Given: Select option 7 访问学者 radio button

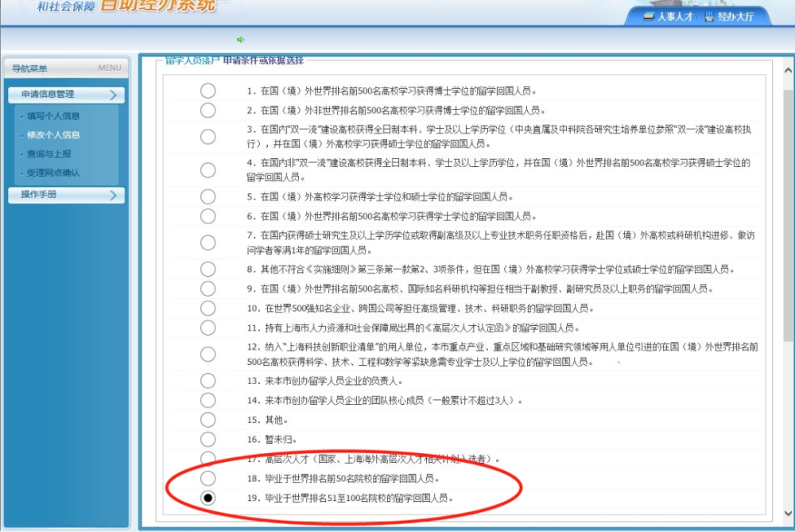Looking at the screenshot, I should point(207,243).
